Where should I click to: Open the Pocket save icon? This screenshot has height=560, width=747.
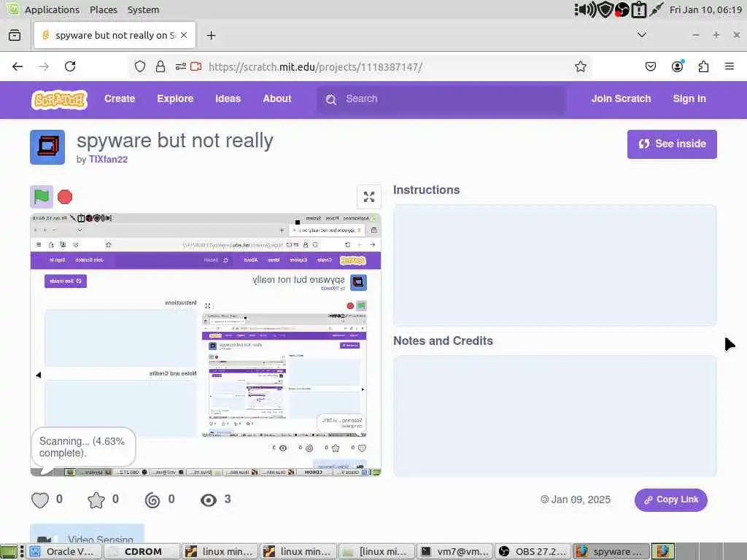click(x=650, y=66)
